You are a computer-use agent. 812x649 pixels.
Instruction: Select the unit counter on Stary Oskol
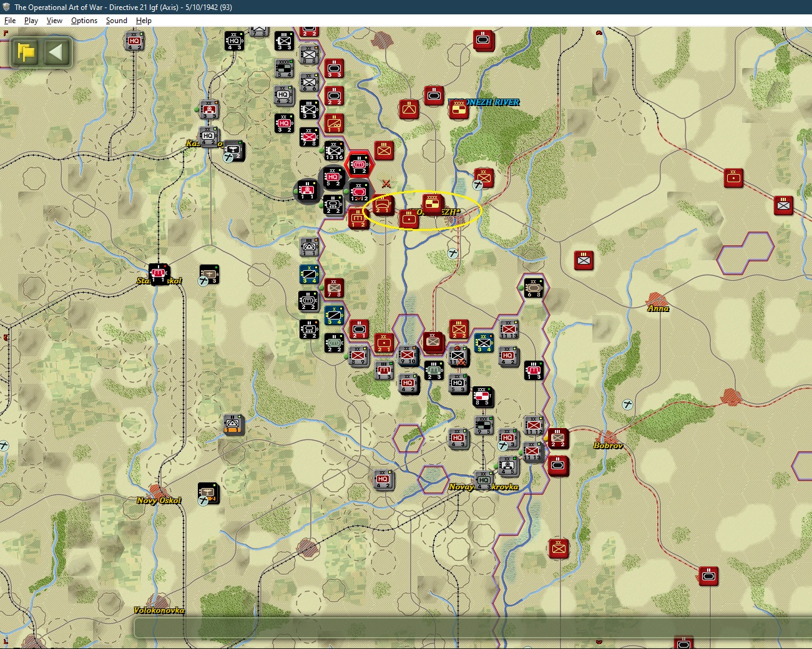pyautogui.click(x=159, y=273)
